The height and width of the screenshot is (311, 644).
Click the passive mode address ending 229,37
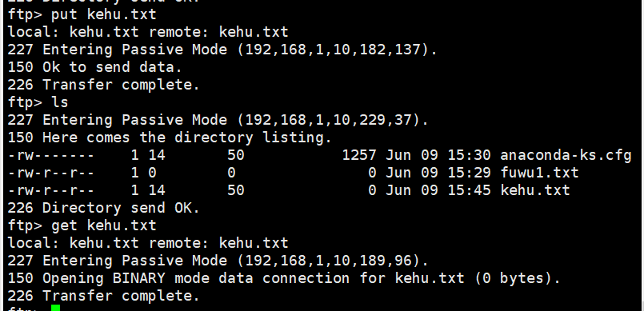coord(329,120)
